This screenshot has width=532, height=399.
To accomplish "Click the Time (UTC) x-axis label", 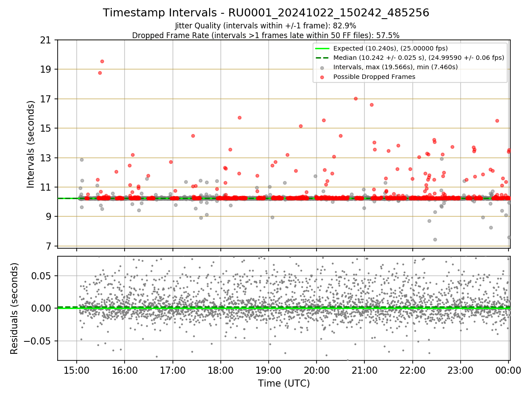I will 284,383.
